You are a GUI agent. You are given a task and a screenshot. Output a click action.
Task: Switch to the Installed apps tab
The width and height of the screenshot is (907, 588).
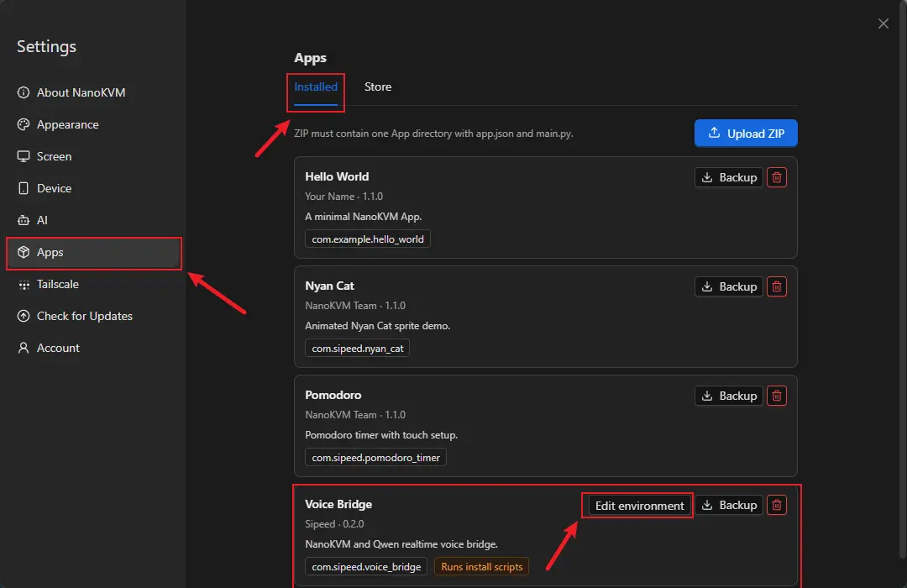point(315,87)
